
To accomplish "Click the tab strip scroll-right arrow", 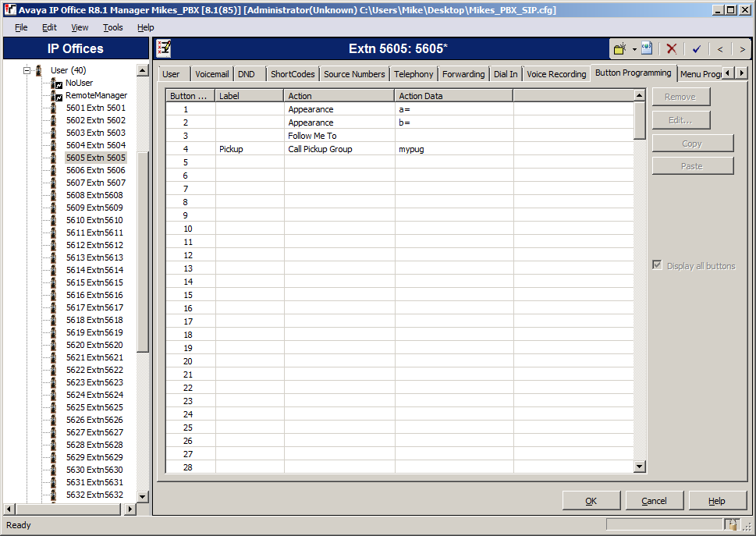I will coord(741,73).
